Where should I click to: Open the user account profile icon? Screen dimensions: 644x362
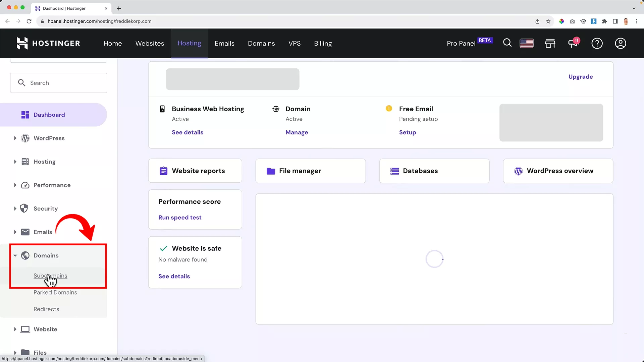click(620, 43)
